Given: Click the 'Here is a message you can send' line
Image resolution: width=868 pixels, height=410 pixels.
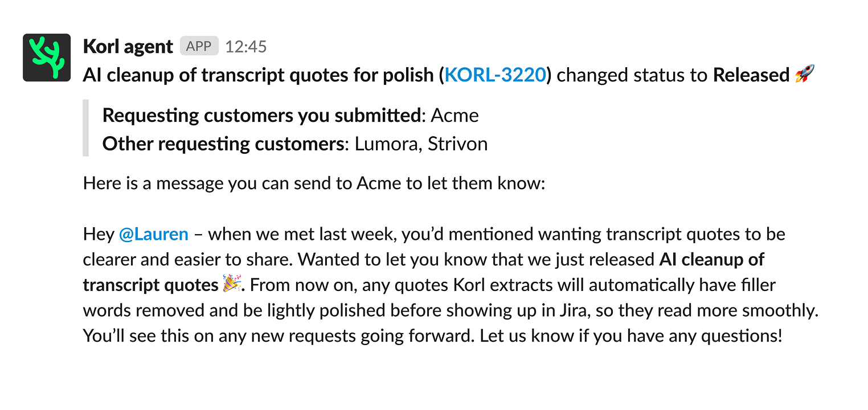Looking at the screenshot, I should tap(314, 184).
